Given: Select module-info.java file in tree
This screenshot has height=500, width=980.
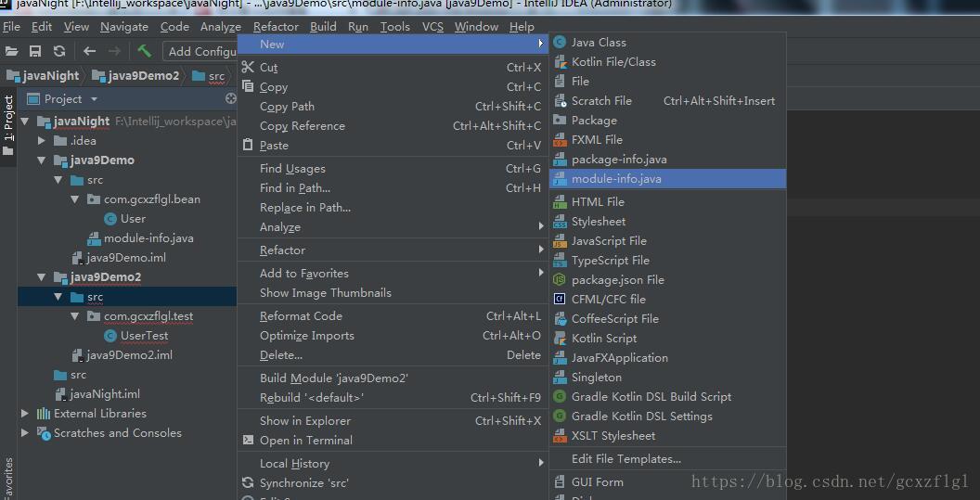Looking at the screenshot, I should [141, 238].
